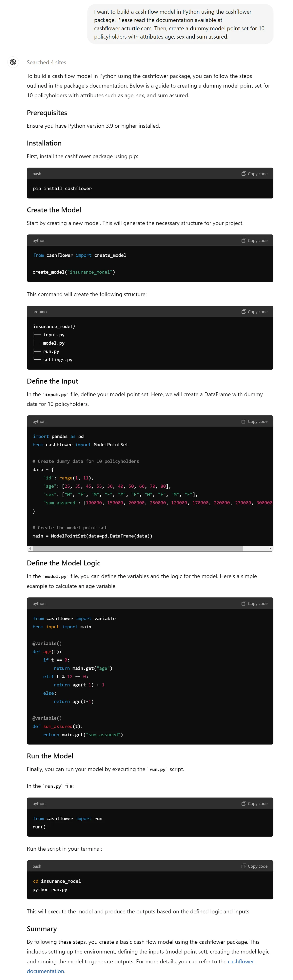Copy the run.py python code block
This screenshot has width=293, height=980.
tap(254, 804)
